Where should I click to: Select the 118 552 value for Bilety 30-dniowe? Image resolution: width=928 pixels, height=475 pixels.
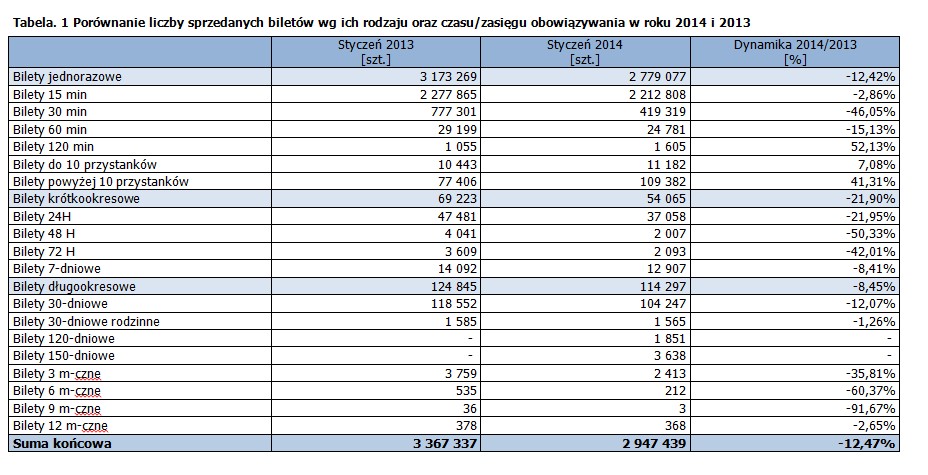[x=455, y=304]
